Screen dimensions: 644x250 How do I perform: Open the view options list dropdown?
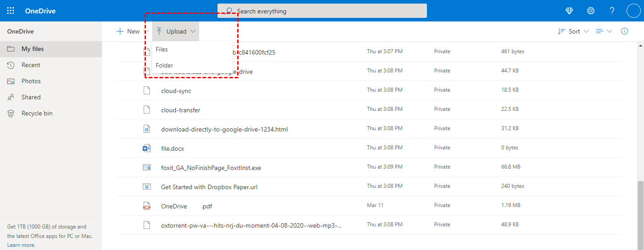603,31
